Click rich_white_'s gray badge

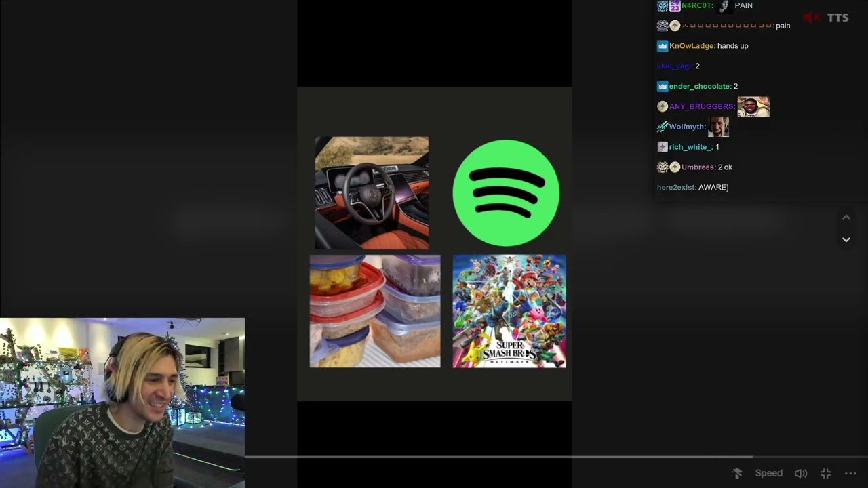pyautogui.click(x=663, y=147)
